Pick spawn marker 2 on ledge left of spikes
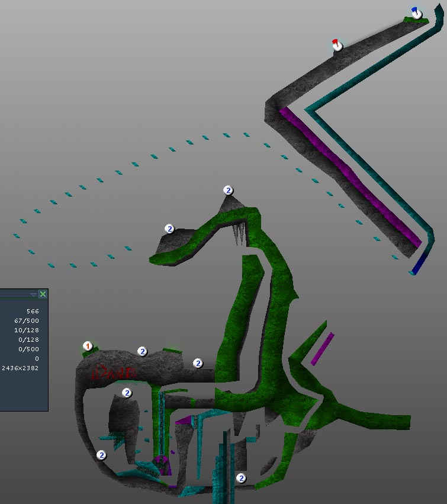Image resolution: width=447 pixels, height=504 pixels. click(x=169, y=229)
